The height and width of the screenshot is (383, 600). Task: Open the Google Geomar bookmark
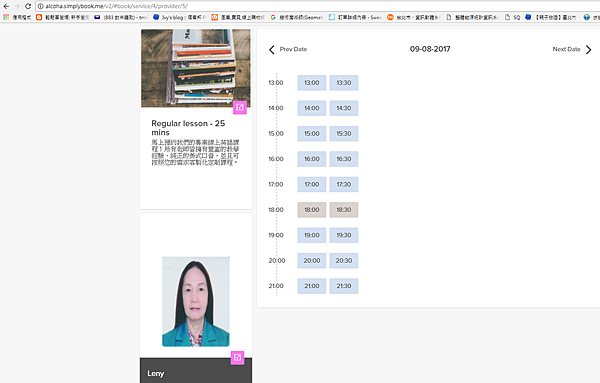(297, 17)
